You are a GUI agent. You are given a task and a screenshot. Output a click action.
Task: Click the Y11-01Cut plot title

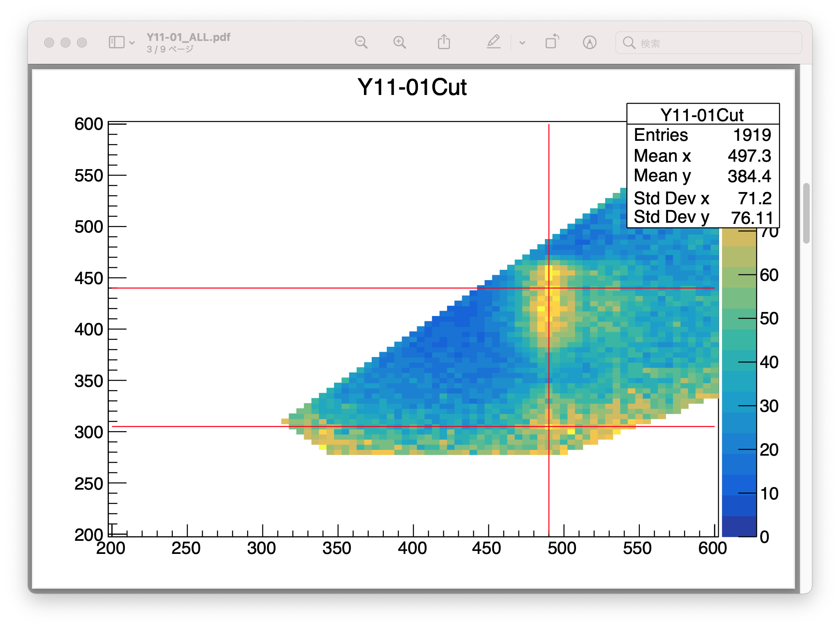point(412,87)
